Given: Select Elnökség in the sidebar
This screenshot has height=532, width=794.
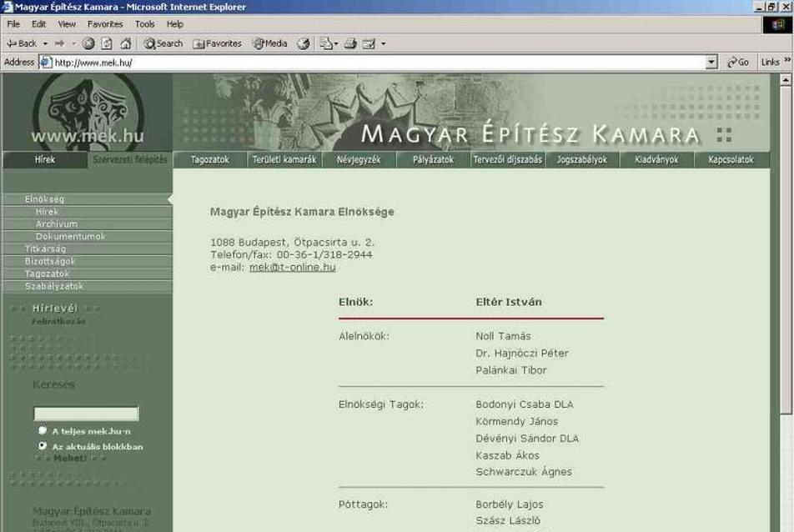Looking at the screenshot, I should [x=87, y=199].
